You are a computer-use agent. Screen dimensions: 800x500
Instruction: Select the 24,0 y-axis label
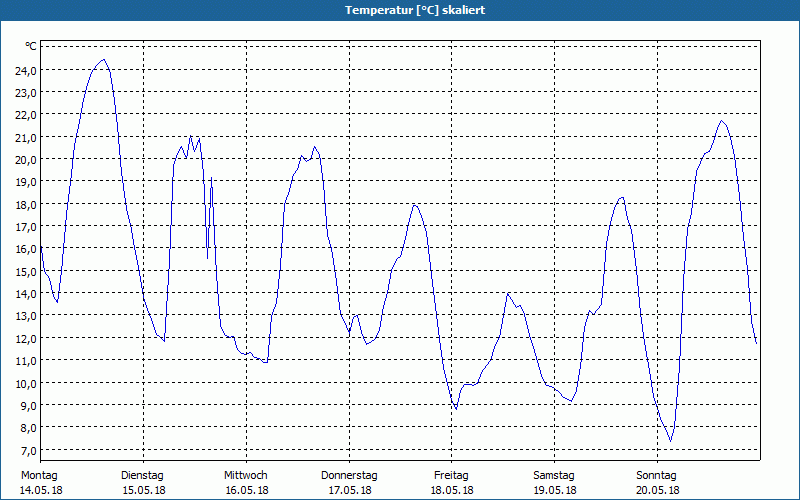pyautogui.click(x=26, y=71)
